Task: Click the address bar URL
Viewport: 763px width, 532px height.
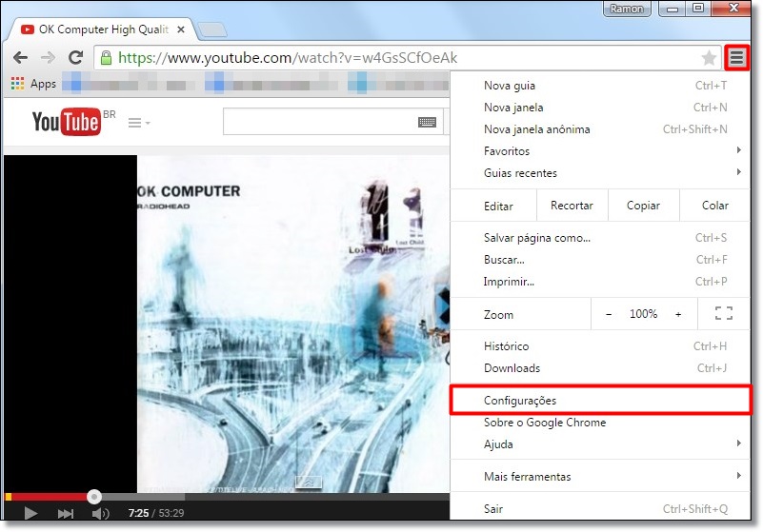Action: (x=288, y=58)
